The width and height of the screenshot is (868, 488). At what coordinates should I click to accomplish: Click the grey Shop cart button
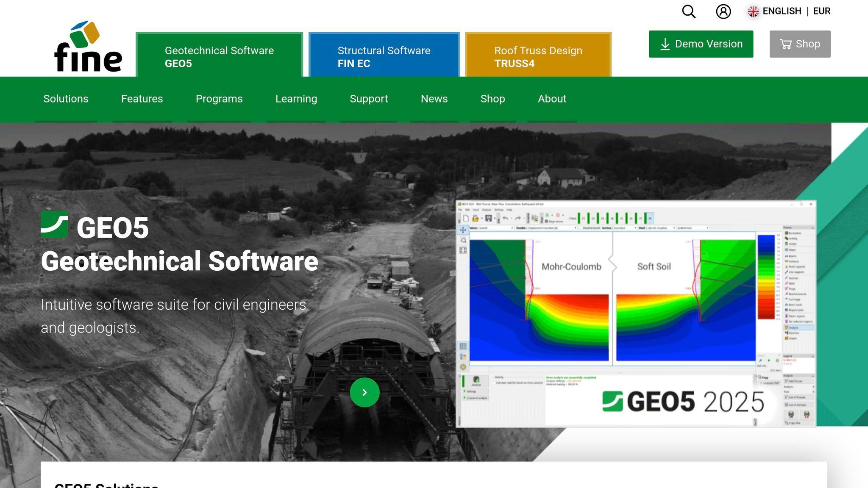tap(800, 44)
